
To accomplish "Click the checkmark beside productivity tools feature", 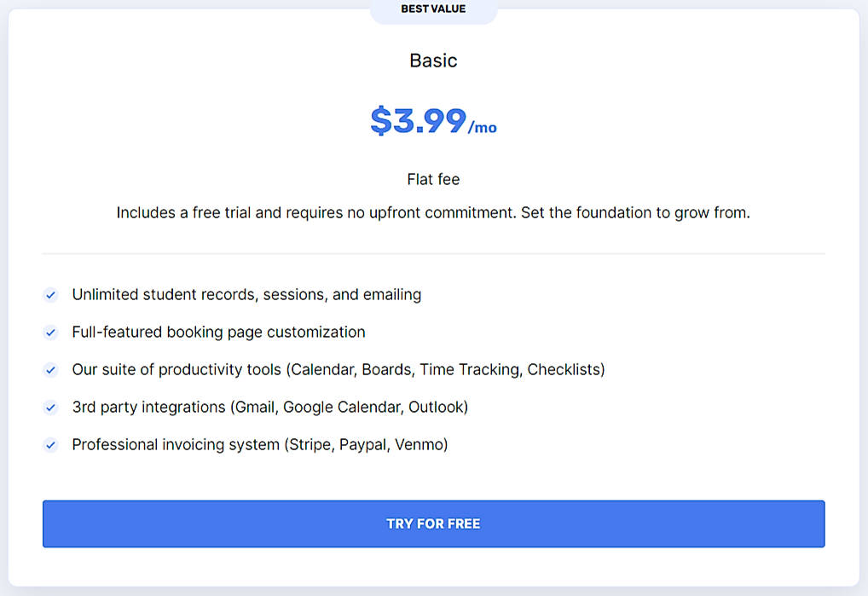I will click(50, 369).
